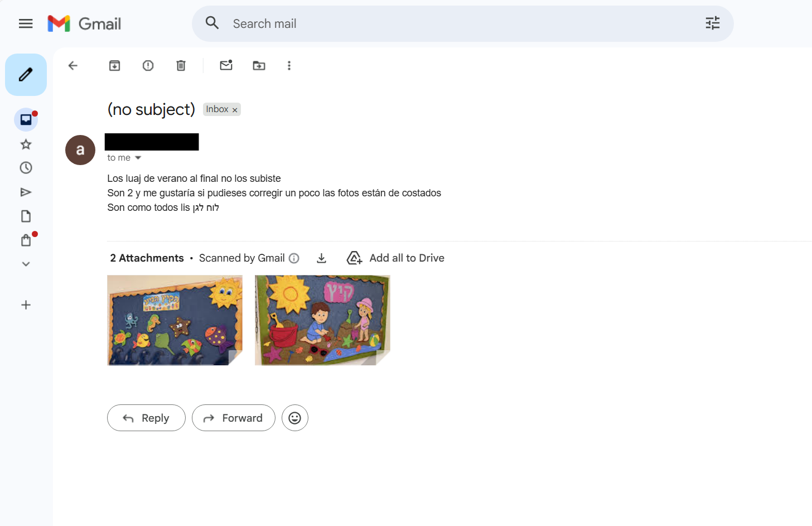Viewport: 812px width, 526px height.
Task: Open the Snoozed mail folder
Action: [26, 167]
